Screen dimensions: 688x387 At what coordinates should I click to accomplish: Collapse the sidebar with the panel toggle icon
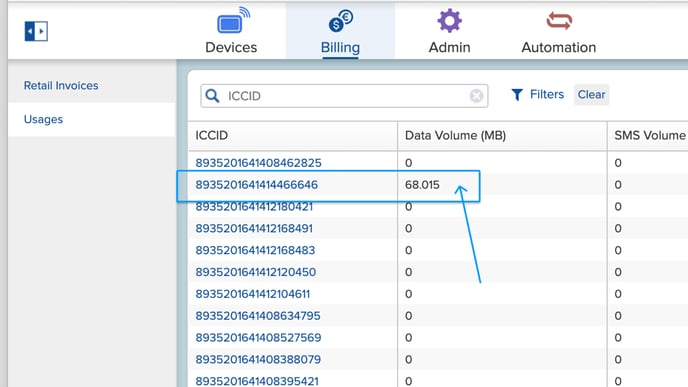pos(36,31)
